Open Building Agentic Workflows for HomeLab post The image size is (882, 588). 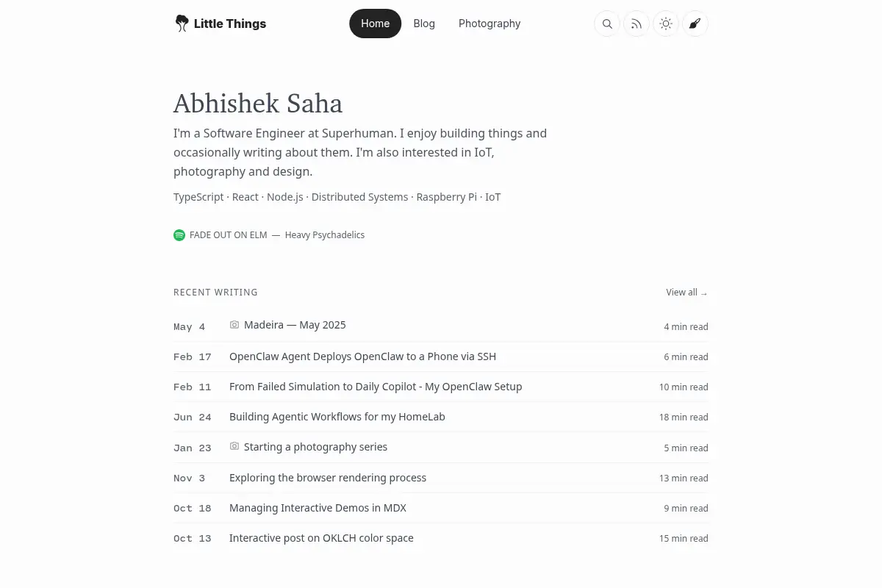(337, 417)
